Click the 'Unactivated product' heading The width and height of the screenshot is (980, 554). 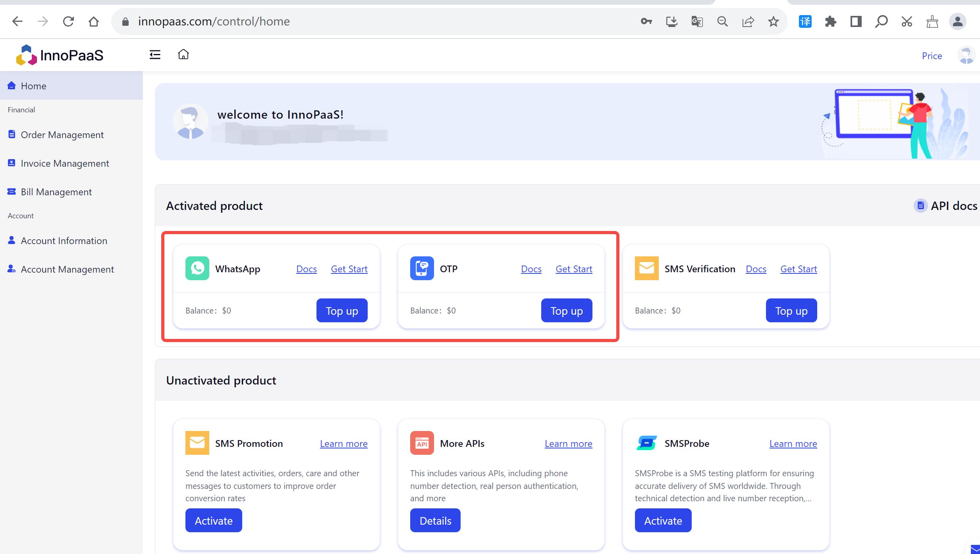[221, 381]
